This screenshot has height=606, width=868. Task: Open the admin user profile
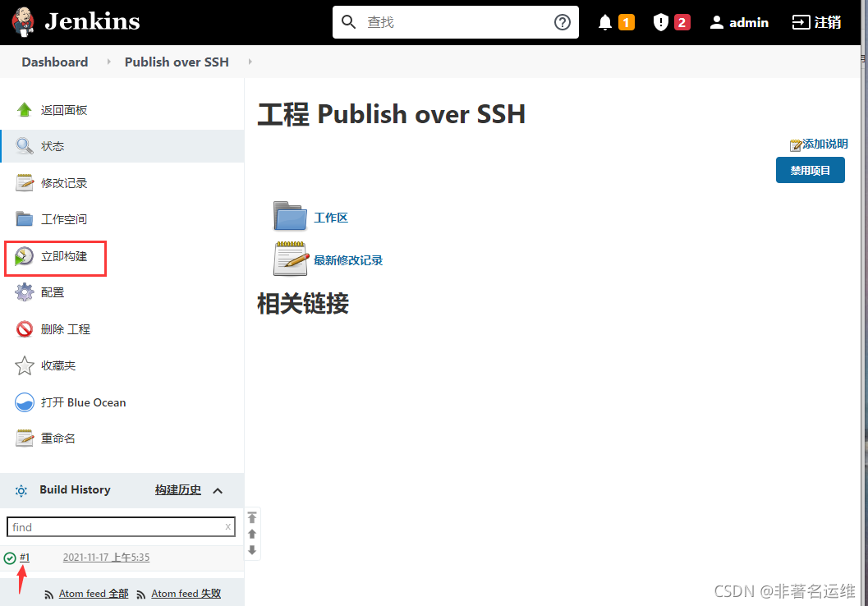739,22
